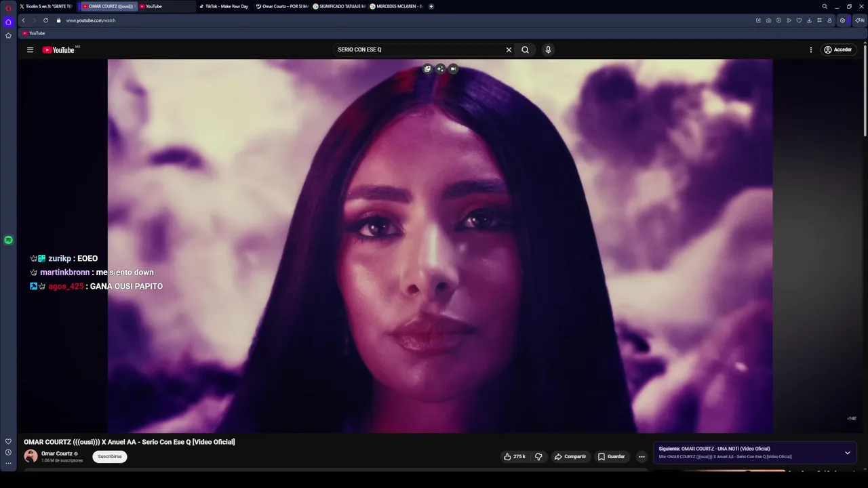Like the video with 275 k
The image size is (868, 488).
tap(515, 457)
